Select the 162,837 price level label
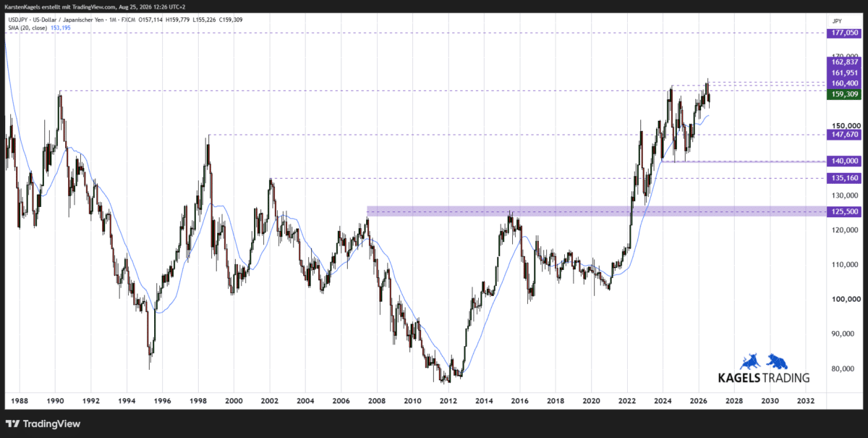 pyautogui.click(x=844, y=62)
